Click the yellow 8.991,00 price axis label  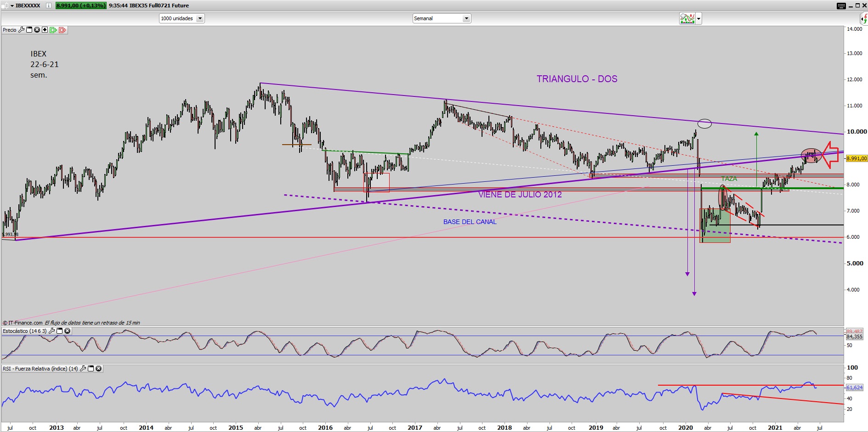856,158
